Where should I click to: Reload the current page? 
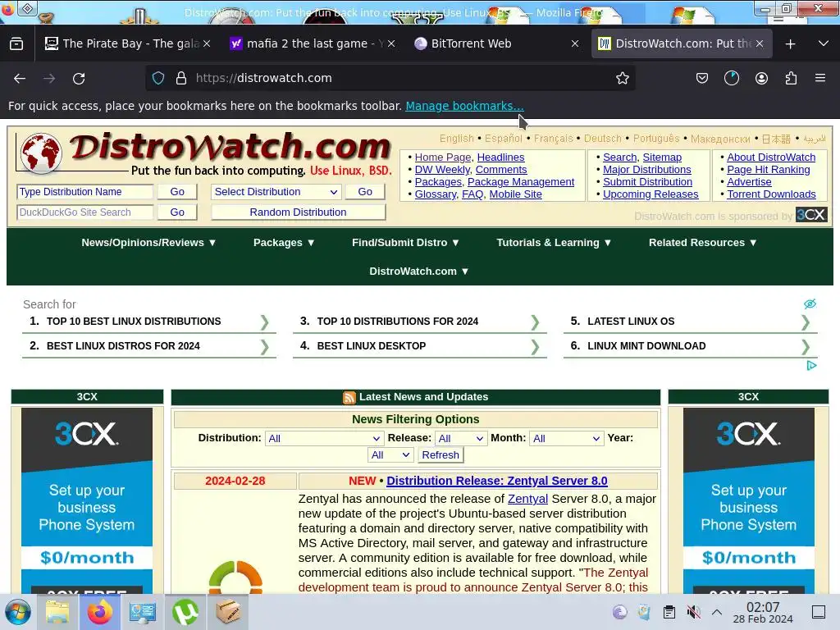(x=79, y=78)
